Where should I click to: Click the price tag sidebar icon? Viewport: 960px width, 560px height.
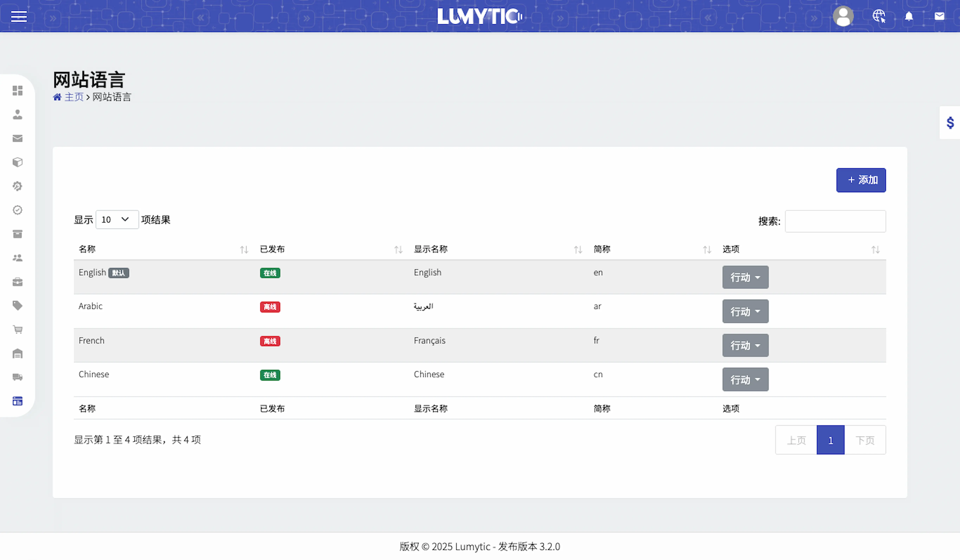[x=18, y=305]
